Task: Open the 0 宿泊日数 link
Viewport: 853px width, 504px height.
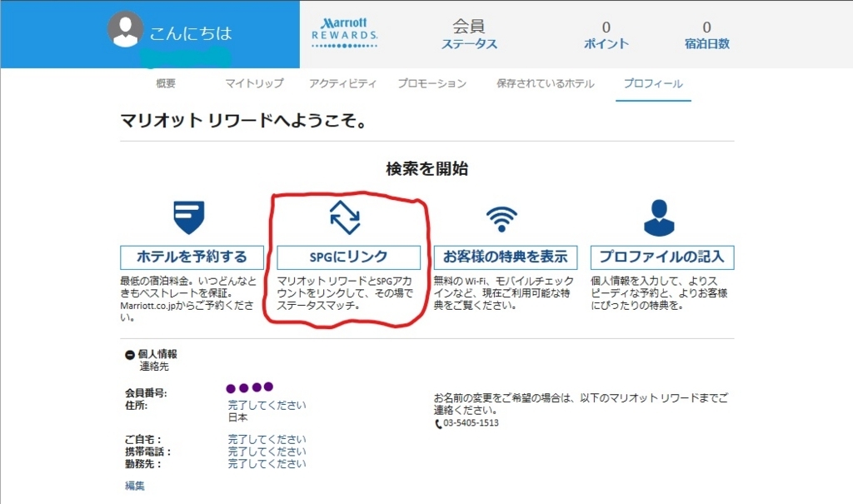Action: pos(706,35)
